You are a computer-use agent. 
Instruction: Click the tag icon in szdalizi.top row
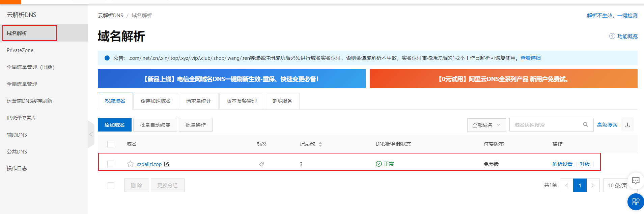pyautogui.click(x=261, y=164)
